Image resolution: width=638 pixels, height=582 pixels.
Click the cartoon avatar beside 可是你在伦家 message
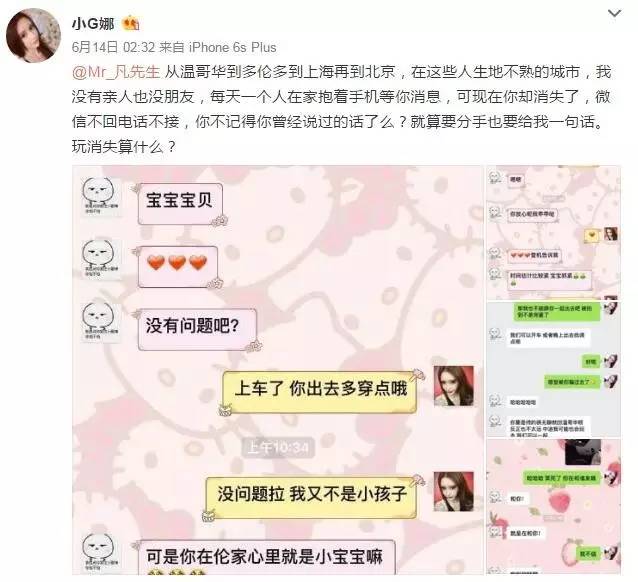(x=101, y=553)
